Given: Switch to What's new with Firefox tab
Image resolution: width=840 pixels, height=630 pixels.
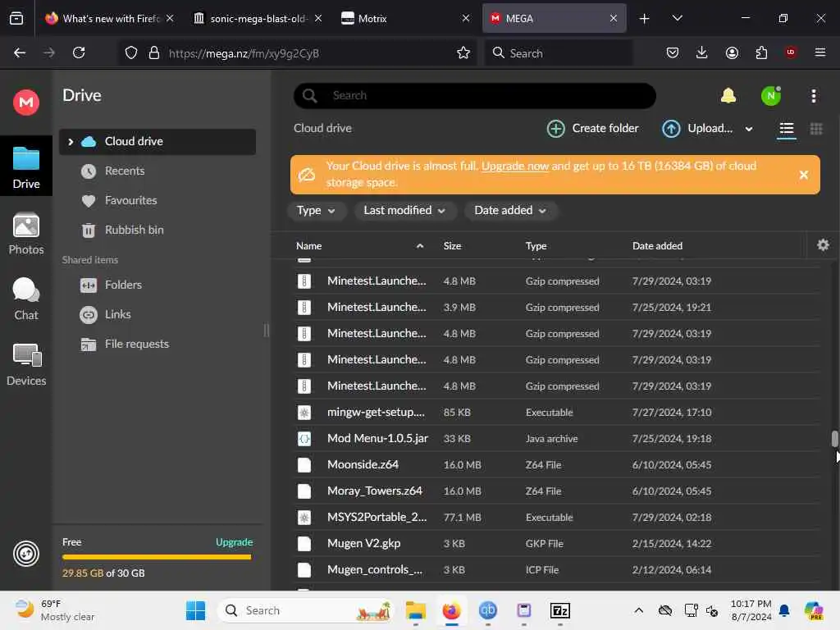Looking at the screenshot, I should pyautogui.click(x=110, y=19).
